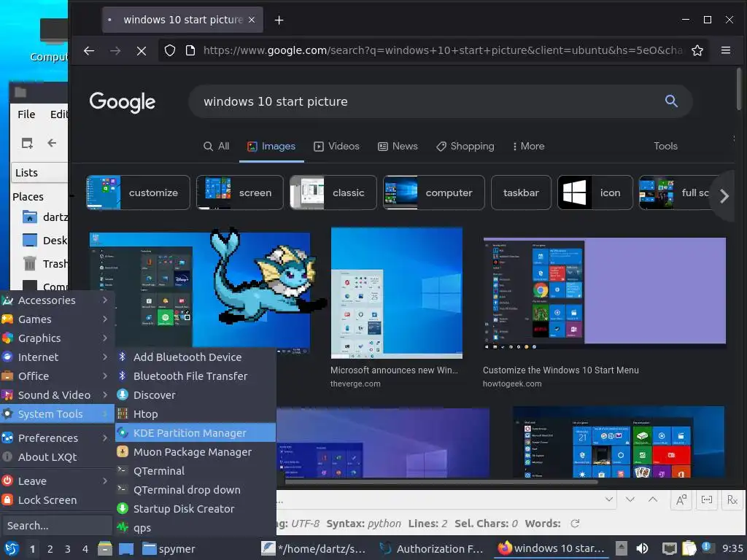Viewport: 747px width, 560px height.
Task: Focus the application menu Search field
Action: coord(57,526)
